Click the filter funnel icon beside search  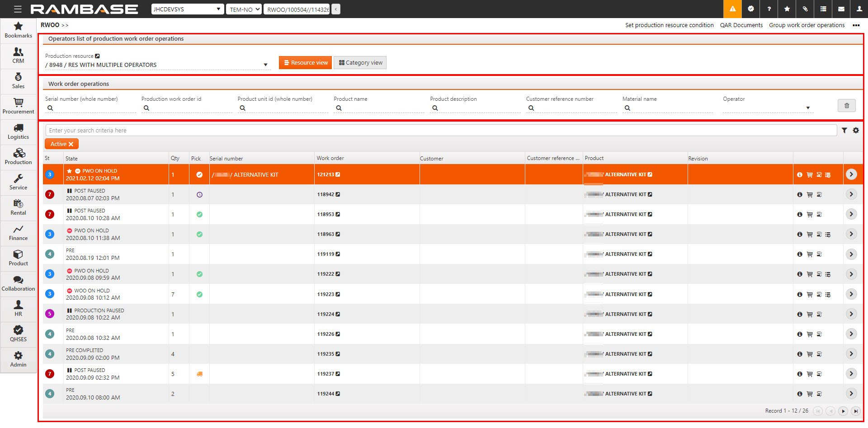click(x=844, y=131)
